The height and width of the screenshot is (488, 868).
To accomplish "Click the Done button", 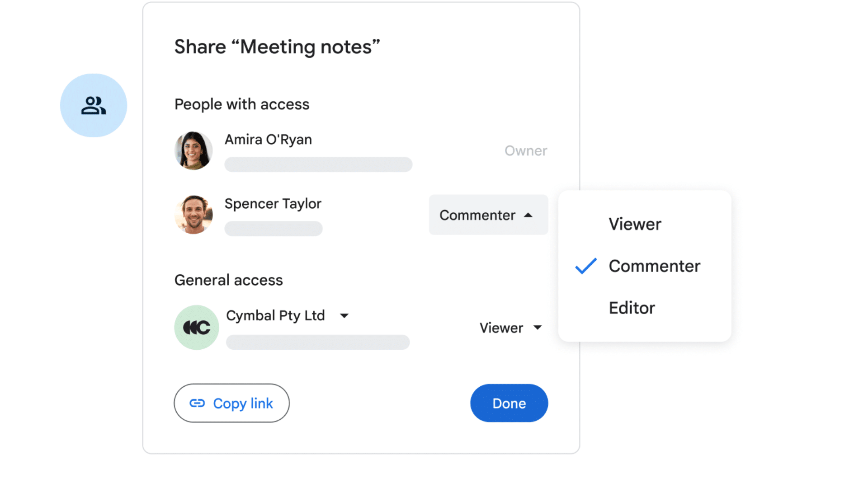I will (509, 403).
